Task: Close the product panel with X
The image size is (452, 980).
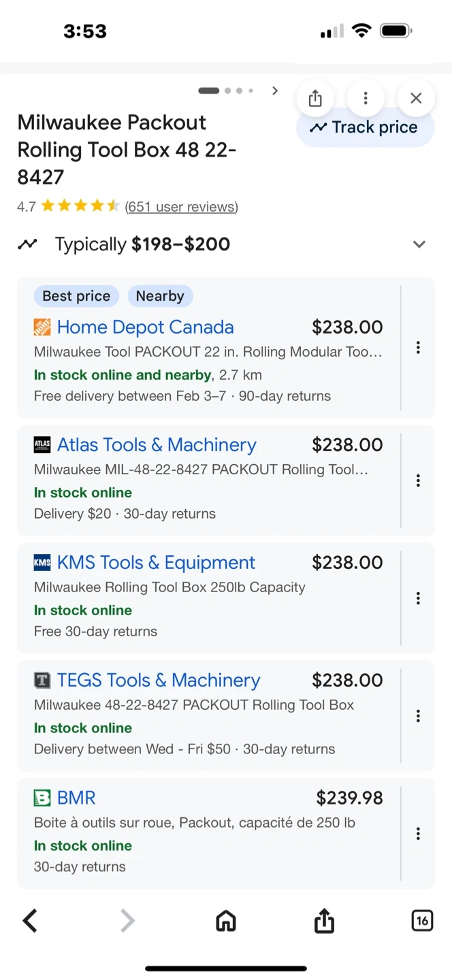Action: (416, 99)
